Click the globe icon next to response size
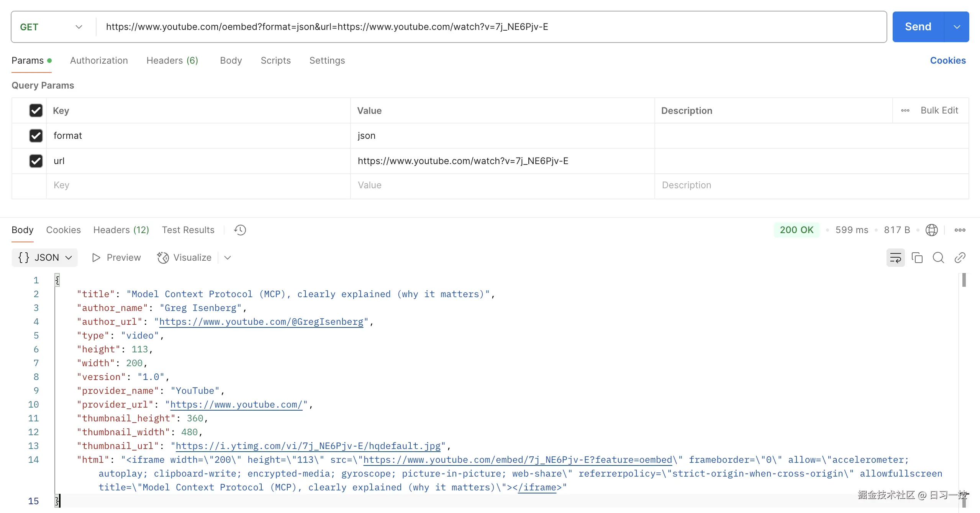 tap(932, 230)
